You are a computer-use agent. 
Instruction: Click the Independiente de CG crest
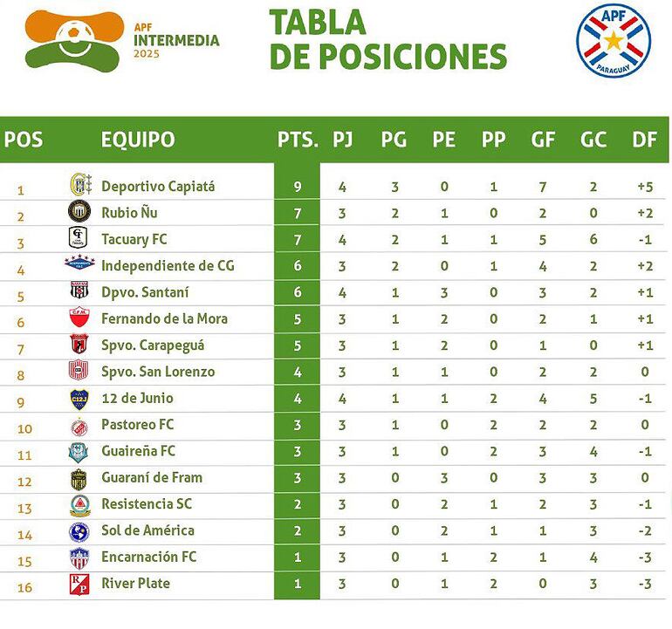(79, 264)
